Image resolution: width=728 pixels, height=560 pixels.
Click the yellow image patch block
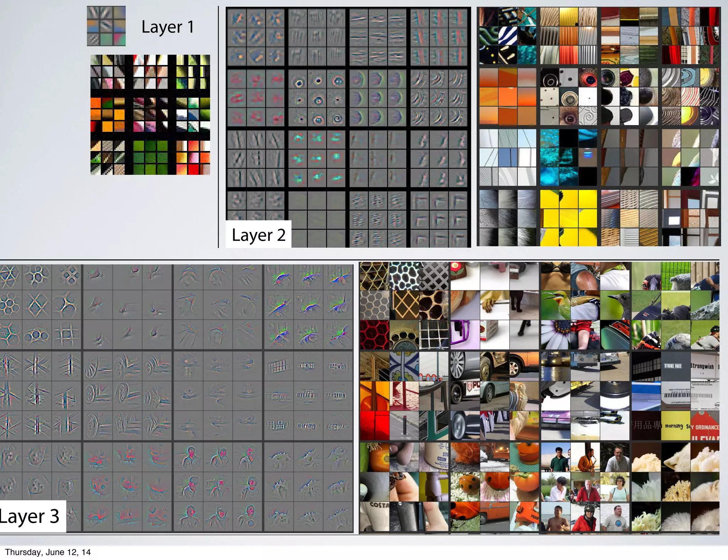(568, 217)
